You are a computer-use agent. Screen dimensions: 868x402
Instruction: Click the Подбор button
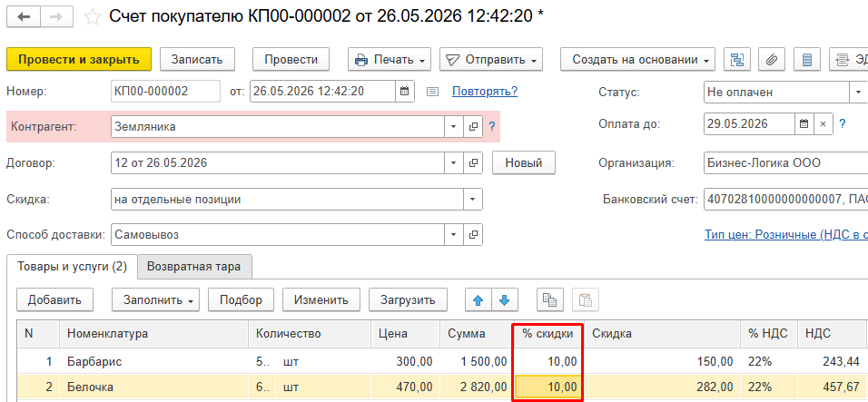(x=241, y=300)
